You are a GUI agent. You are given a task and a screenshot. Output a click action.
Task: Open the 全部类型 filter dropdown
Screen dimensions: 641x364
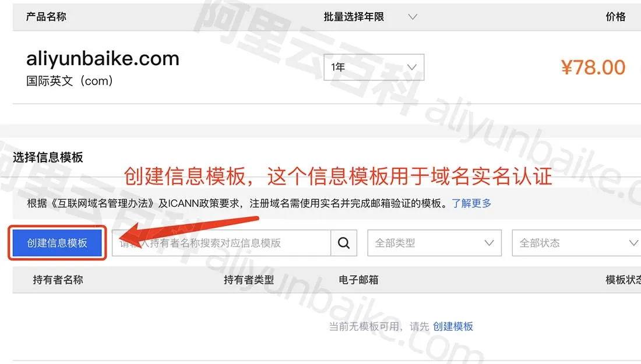pos(435,243)
